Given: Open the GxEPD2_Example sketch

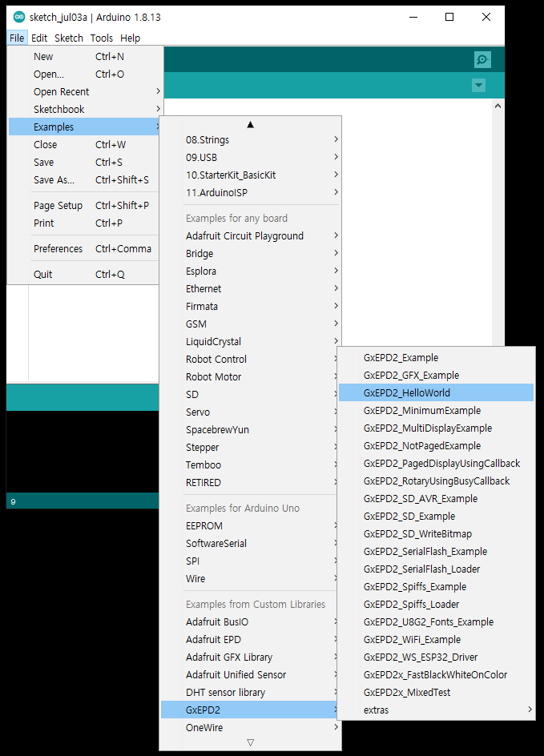Looking at the screenshot, I should (x=437, y=358).
